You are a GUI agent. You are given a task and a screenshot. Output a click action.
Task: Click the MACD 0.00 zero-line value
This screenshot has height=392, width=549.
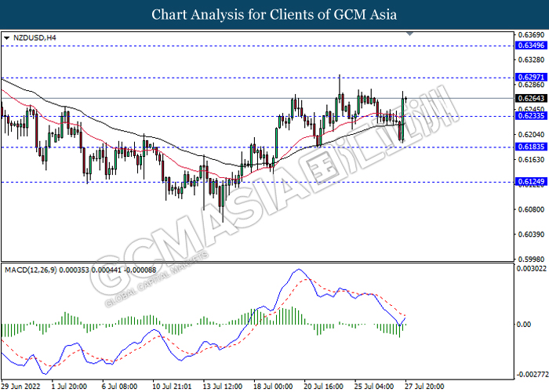click(x=524, y=325)
